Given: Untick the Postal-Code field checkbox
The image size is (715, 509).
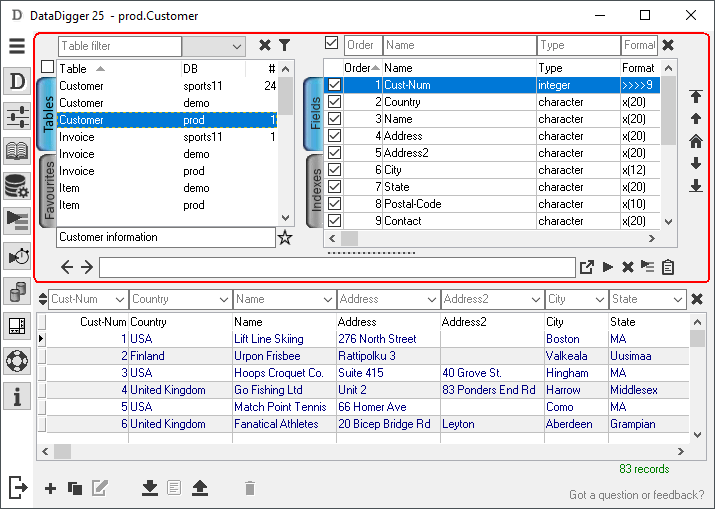Looking at the screenshot, I should pyautogui.click(x=334, y=204).
